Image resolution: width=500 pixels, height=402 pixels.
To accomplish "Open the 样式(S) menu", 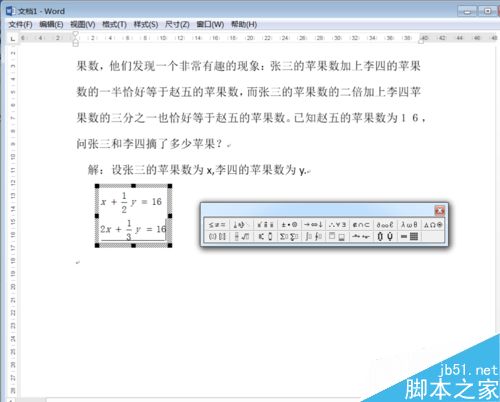I will coord(146,24).
